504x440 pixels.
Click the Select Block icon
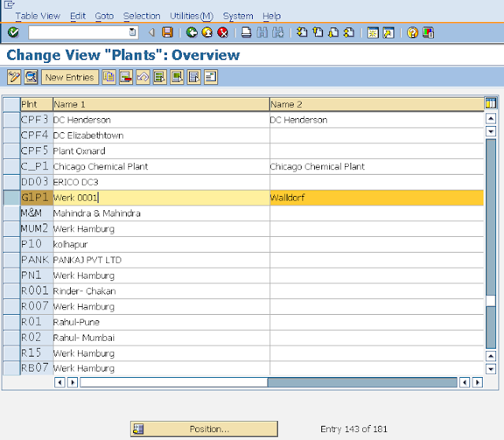pyautogui.click(x=177, y=77)
